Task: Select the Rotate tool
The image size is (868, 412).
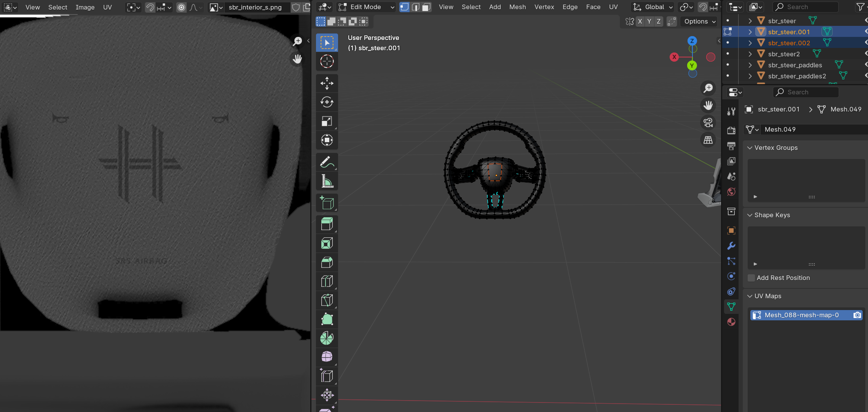Action: point(327,102)
